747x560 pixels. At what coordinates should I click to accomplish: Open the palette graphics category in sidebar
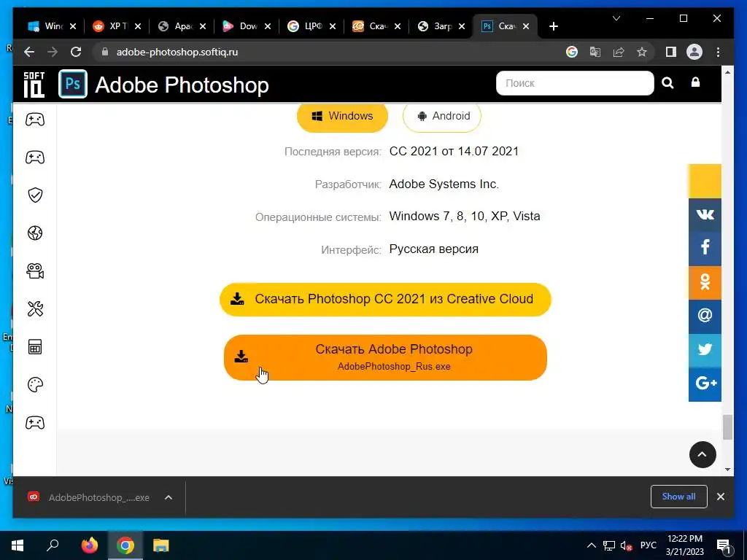coord(35,385)
